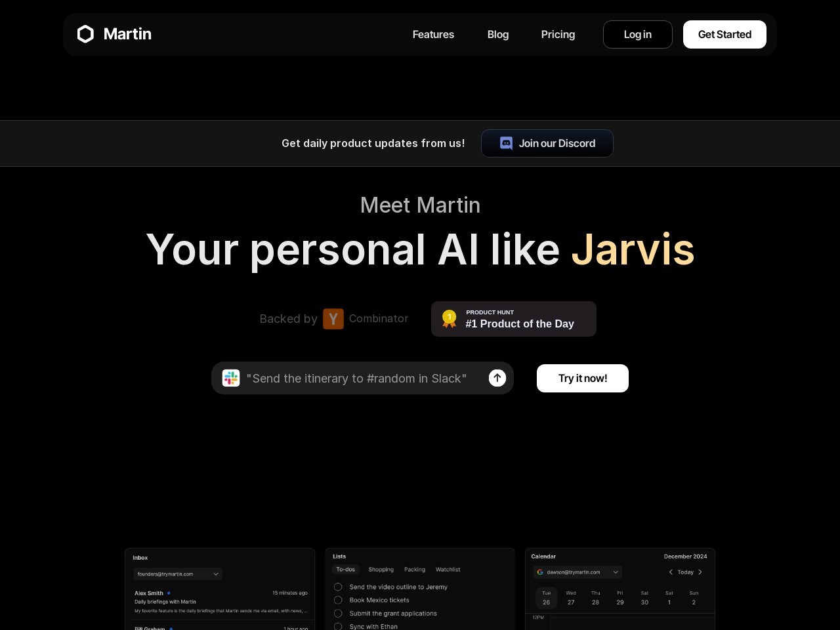Click the Try it now! button
The height and width of the screenshot is (630, 840).
click(x=583, y=378)
